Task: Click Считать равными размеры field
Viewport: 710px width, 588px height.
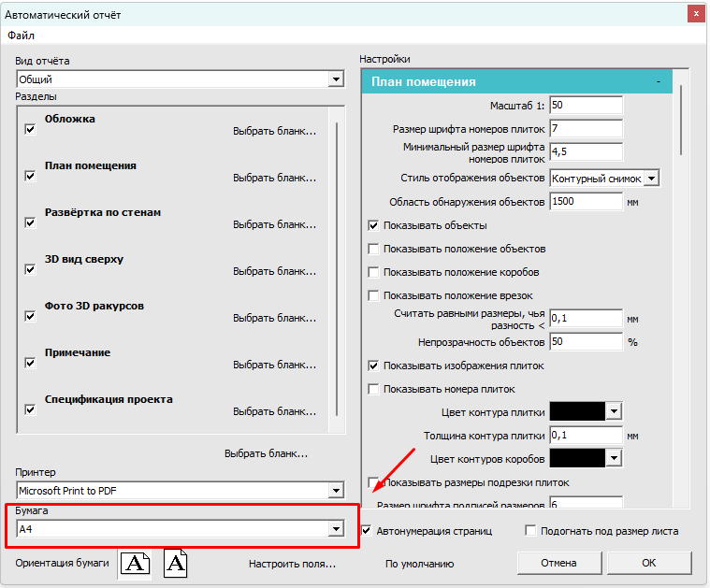Action: pos(586,318)
